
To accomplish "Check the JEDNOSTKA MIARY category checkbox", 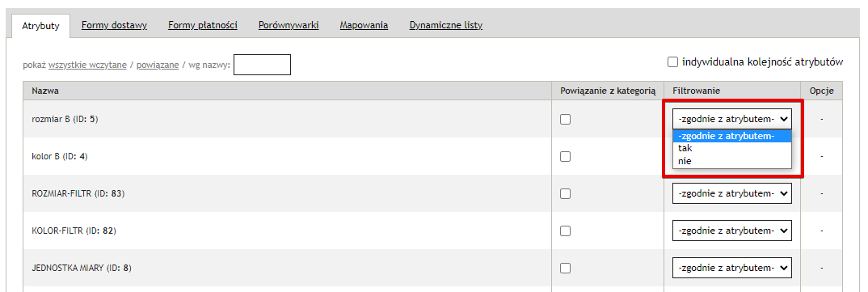I will click(x=565, y=268).
